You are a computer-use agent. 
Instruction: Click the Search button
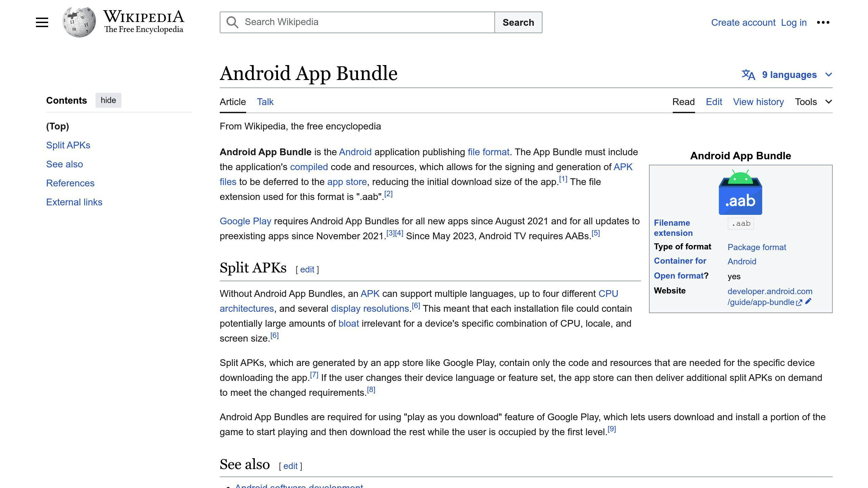point(518,22)
